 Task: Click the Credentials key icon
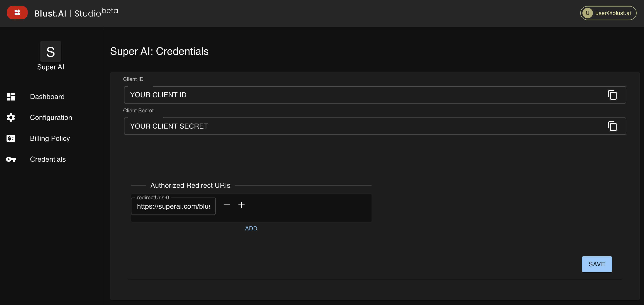click(x=11, y=159)
